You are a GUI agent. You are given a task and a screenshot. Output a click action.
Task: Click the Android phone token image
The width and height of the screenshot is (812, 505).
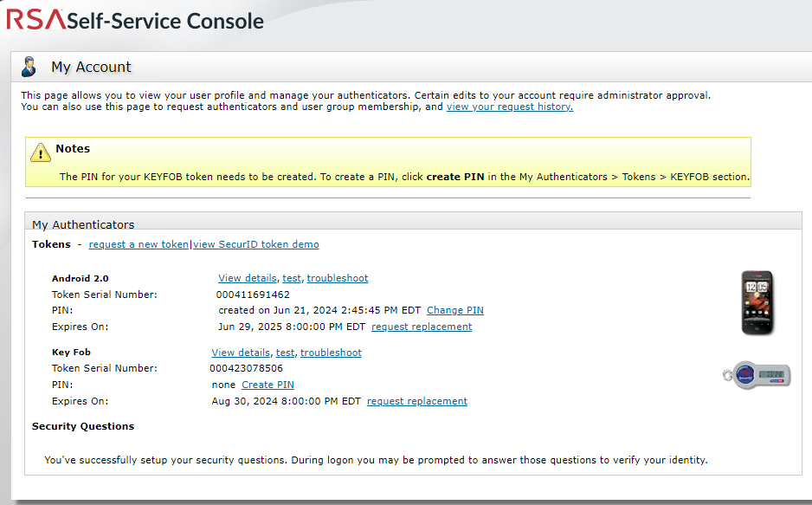[x=757, y=303]
